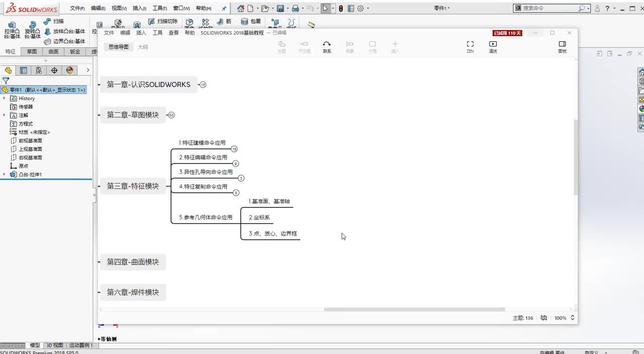
Task: Expand the History tree node
Action: [x=4, y=98]
